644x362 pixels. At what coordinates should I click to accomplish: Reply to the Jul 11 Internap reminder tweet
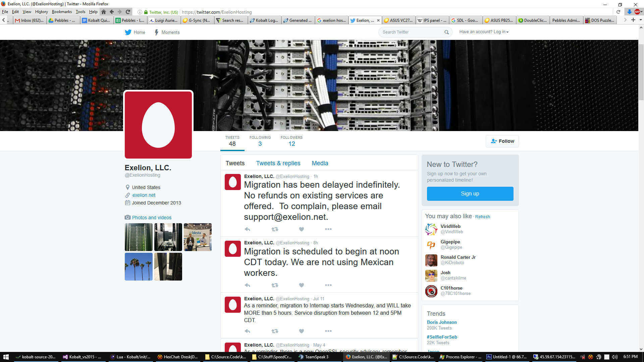[x=248, y=331]
